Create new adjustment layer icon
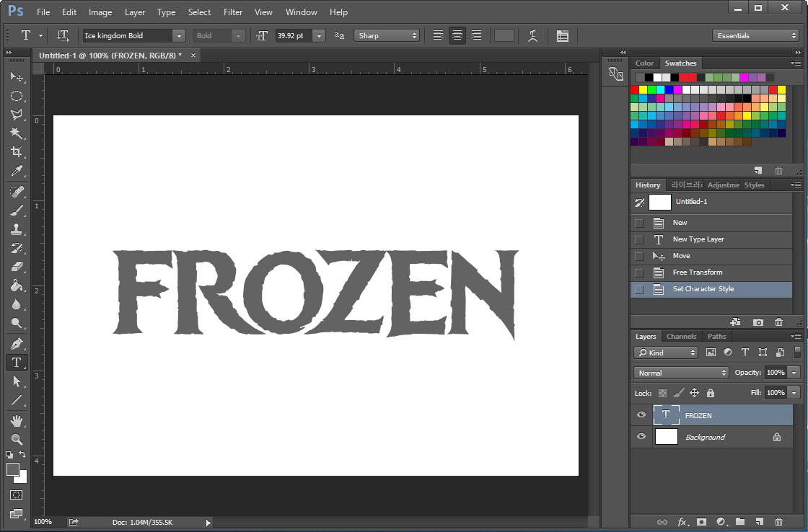The width and height of the screenshot is (808, 532). (x=721, y=522)
